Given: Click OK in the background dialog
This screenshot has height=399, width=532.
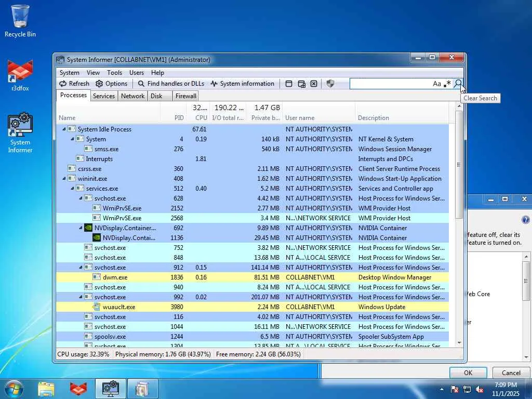Looking at the screenshot, I should click(x=468, y=373).
